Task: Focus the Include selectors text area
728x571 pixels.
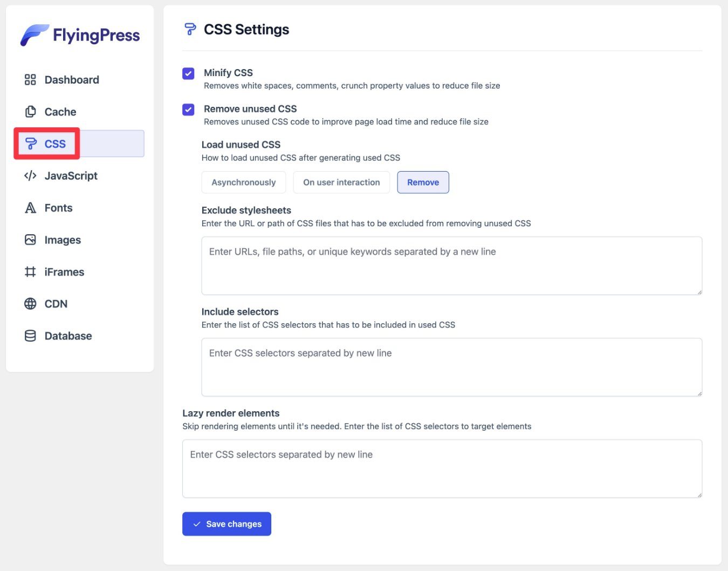Action: 452,367
